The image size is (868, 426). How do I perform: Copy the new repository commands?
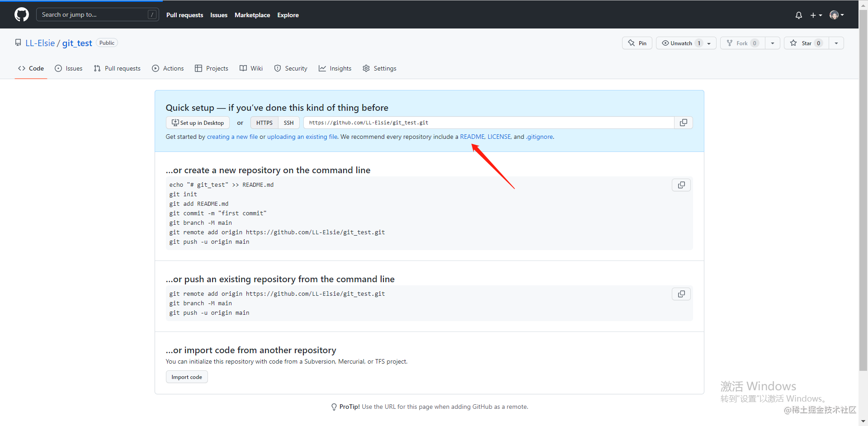pyautogui.click(x=681, y=185)
